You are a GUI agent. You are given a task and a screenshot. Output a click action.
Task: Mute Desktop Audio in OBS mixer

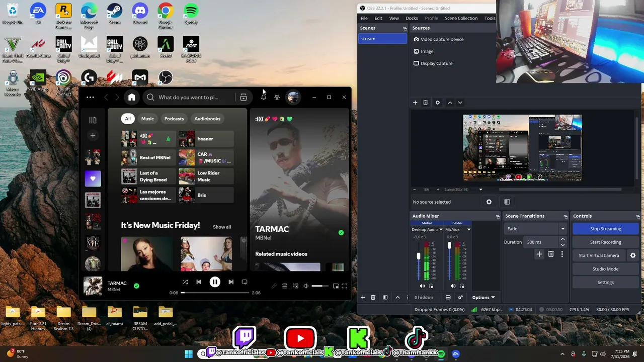coord(422,286)
